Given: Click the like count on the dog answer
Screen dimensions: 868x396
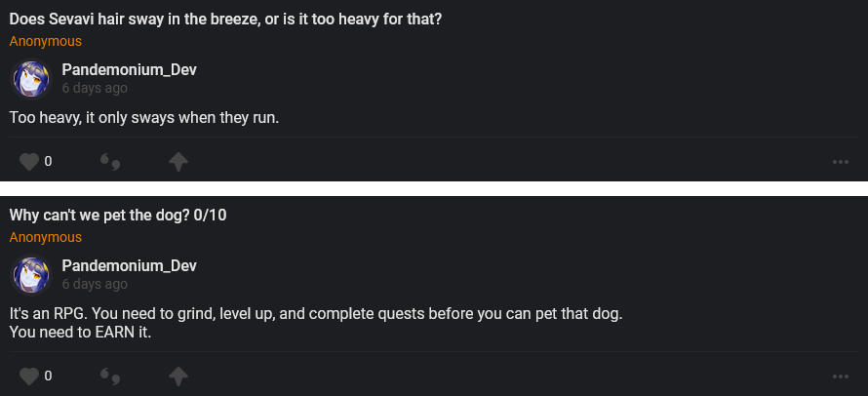Looking at the screenshot, I should 48,376.
